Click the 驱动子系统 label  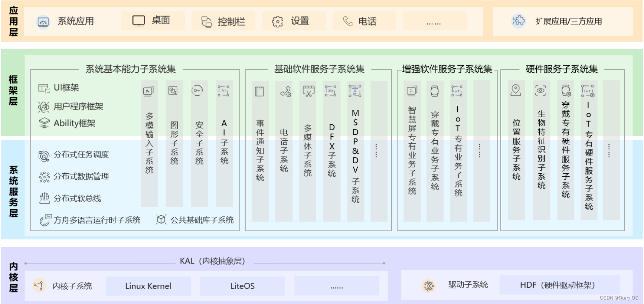(468, 285)
